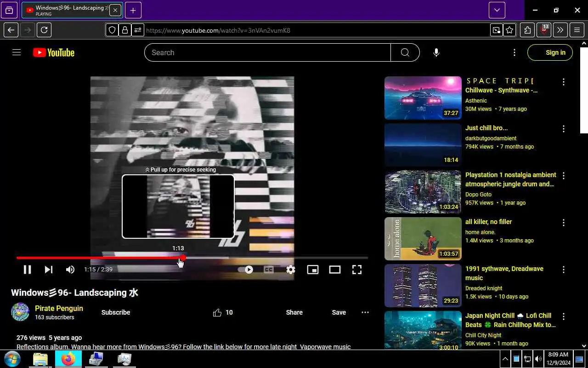Pause the video playback
Viewport: 588px width, 368px height.
28,270
